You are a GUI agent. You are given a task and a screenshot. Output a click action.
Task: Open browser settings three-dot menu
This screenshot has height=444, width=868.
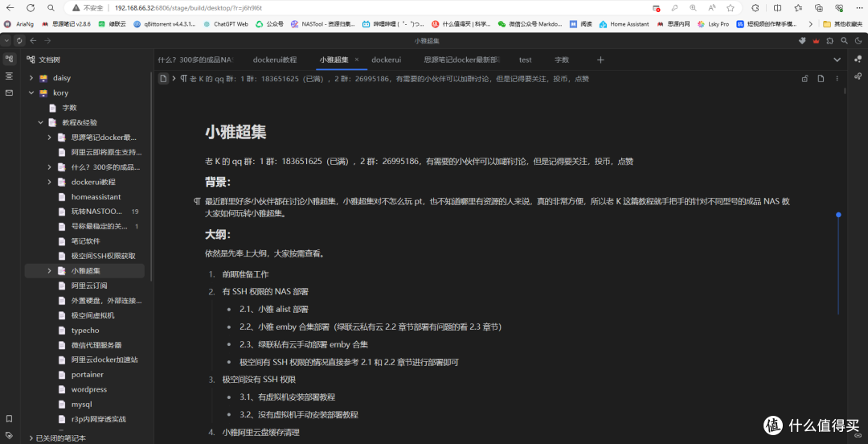point(858,8)
